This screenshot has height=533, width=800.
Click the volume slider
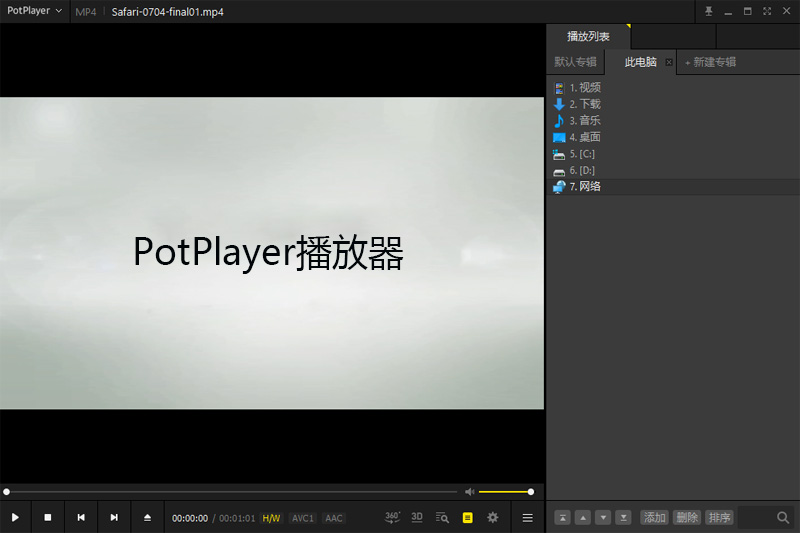tap(505, 492)
